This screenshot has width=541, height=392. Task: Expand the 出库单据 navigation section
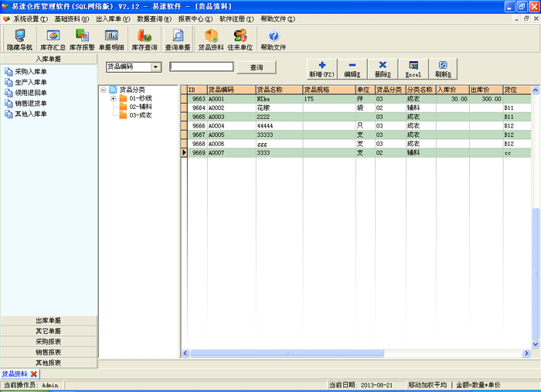(x=49, y=320)
